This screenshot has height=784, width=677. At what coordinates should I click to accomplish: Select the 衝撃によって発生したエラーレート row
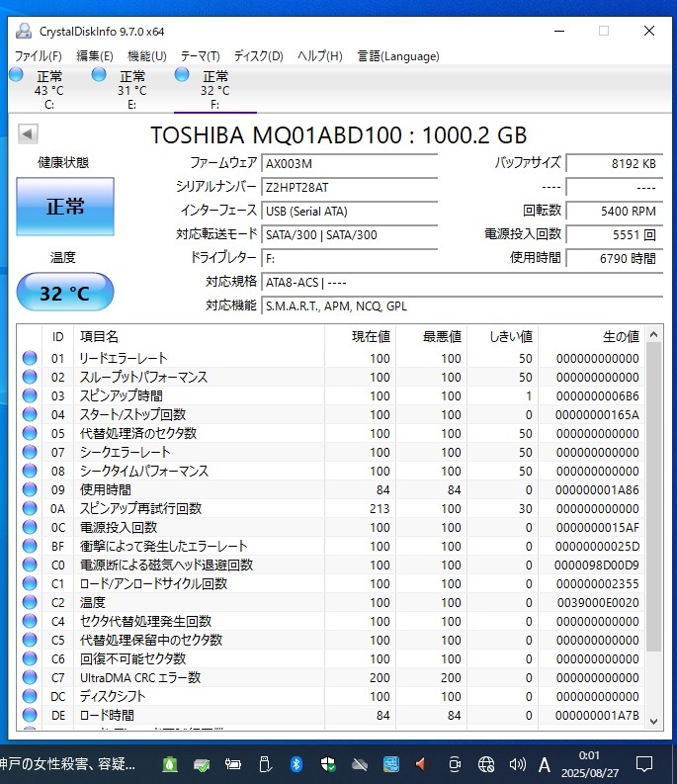[330, 546]
